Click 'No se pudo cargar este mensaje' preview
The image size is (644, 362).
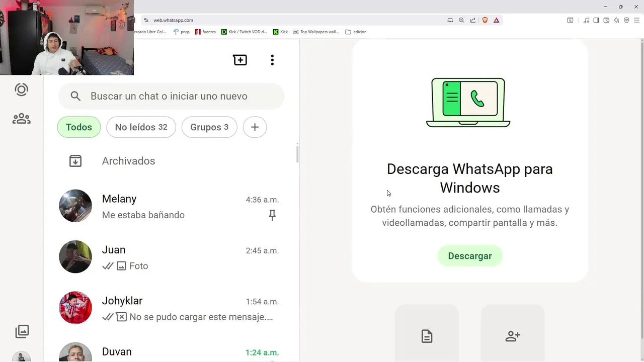point(201,317)
